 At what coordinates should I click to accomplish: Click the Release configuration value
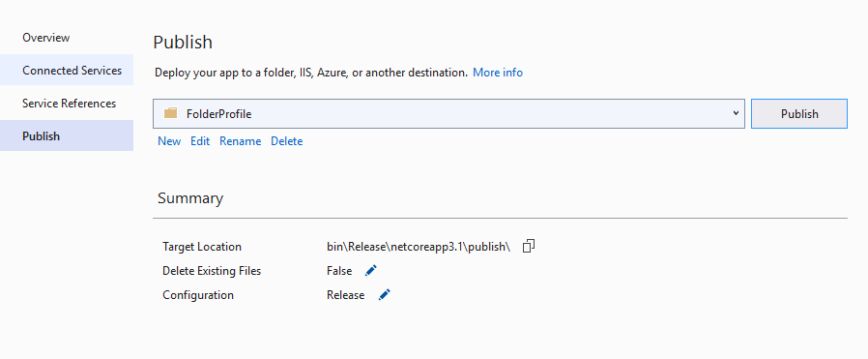pyautogui.click(x=345, y=295)
